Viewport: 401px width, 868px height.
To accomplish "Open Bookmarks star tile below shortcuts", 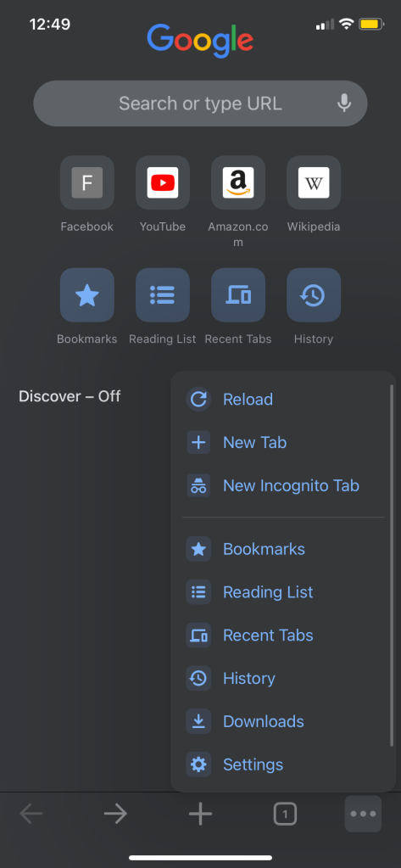I will (x=86, y=295).
